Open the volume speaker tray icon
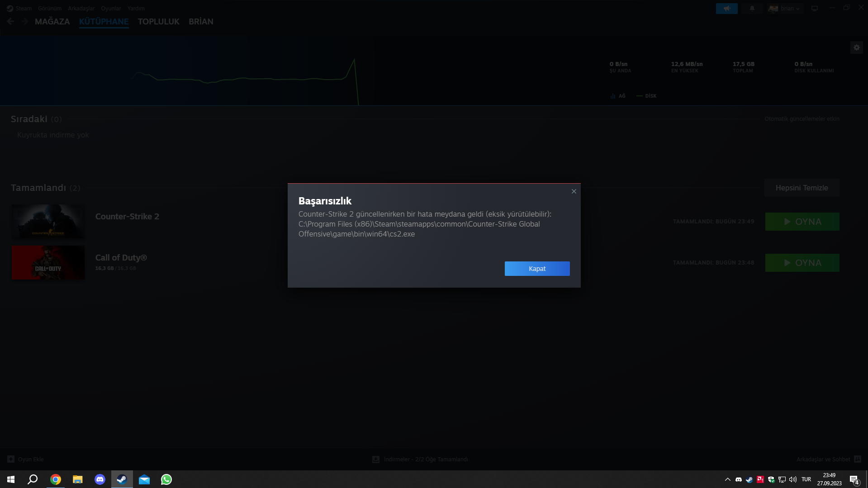868x488 pixels. pos(793,479)
